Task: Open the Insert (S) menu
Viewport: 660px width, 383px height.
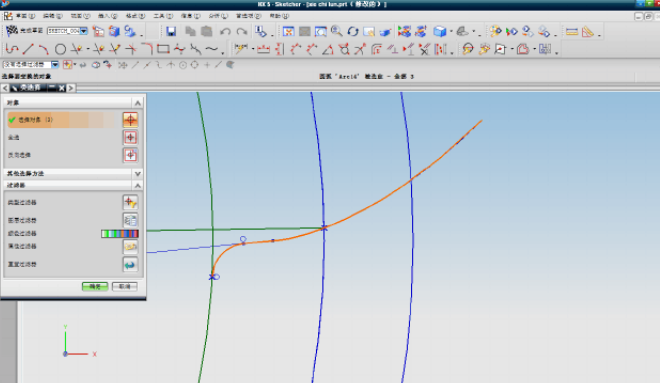Action: click(107, 16)
